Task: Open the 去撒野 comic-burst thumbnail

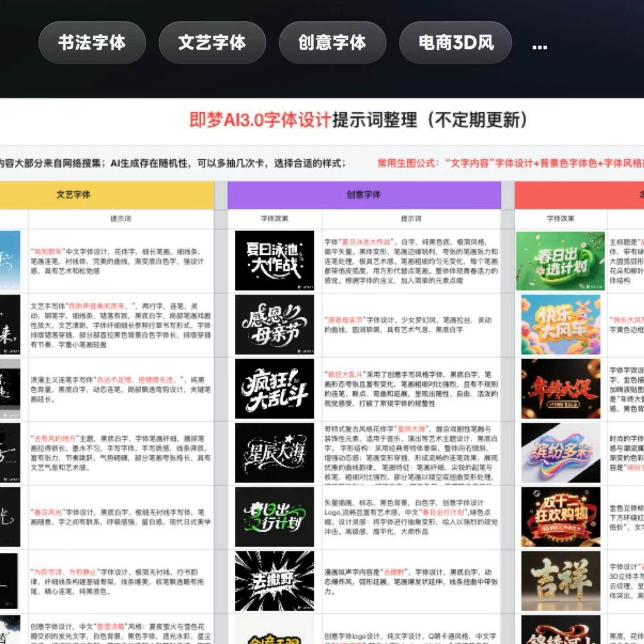Action: tap(275, 581)
